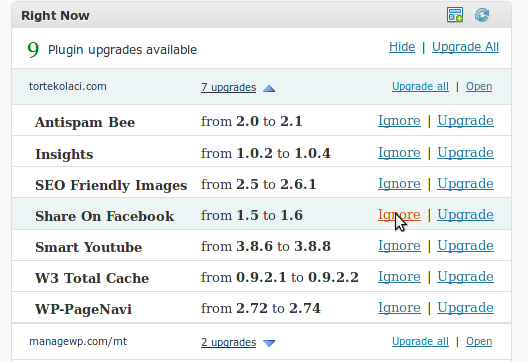Click the add widget icon in Right Now header
This screenshot has height=362, width=528.
[x=455, y=15]
